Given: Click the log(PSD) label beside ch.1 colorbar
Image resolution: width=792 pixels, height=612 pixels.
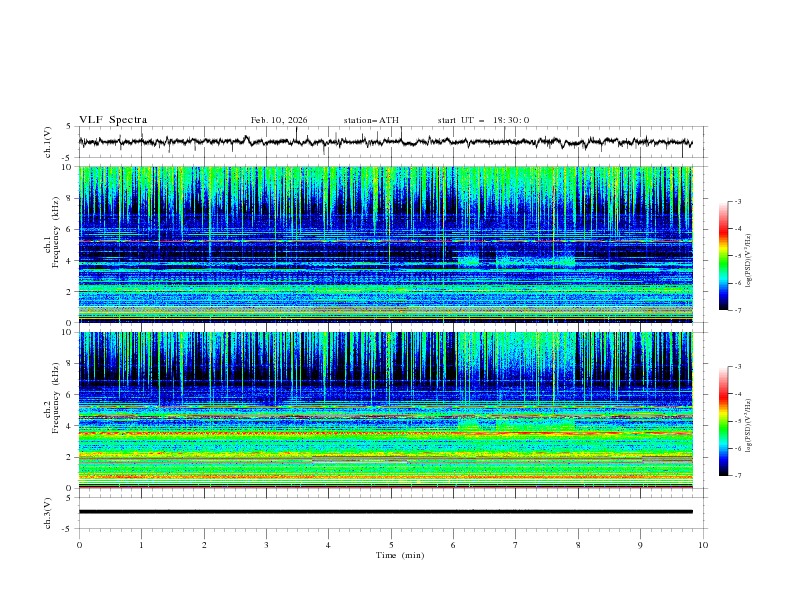Looking at the screenshot, I should coord(749,261).
